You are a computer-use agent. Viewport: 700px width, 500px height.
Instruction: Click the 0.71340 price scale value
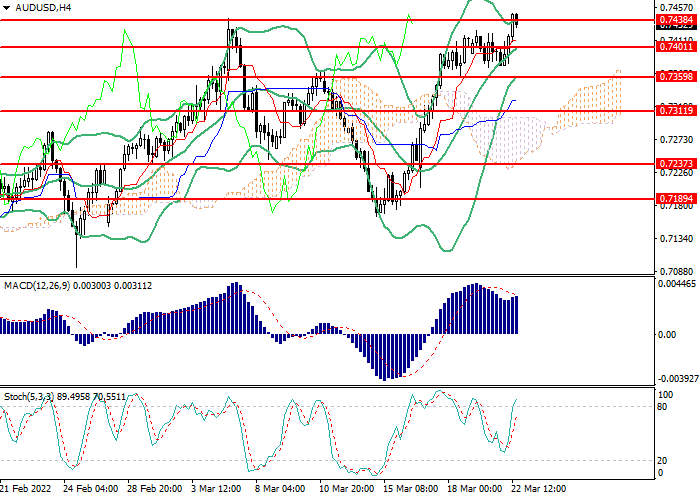coord(677,239)
